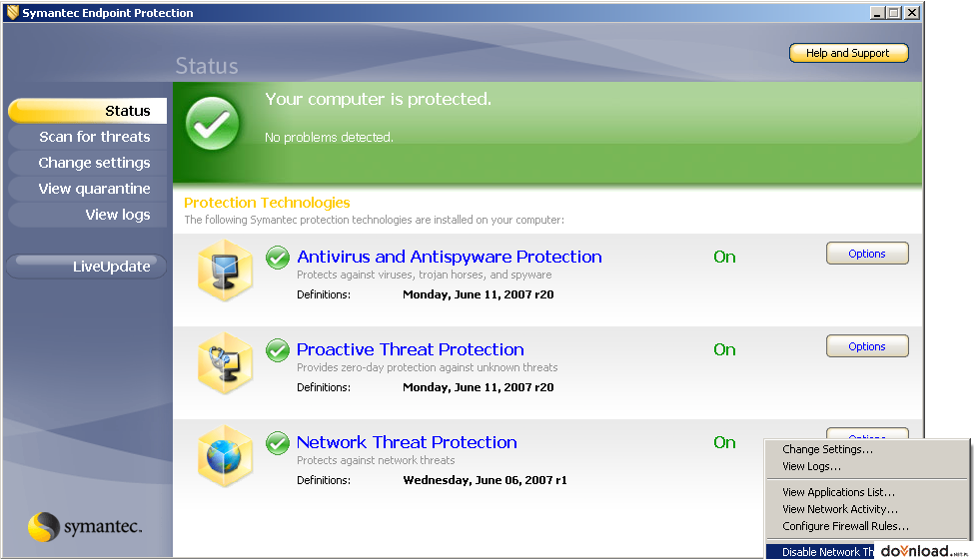Open Scan for threats in sidebar
The image size is (974, 560).
pos(88,137)
